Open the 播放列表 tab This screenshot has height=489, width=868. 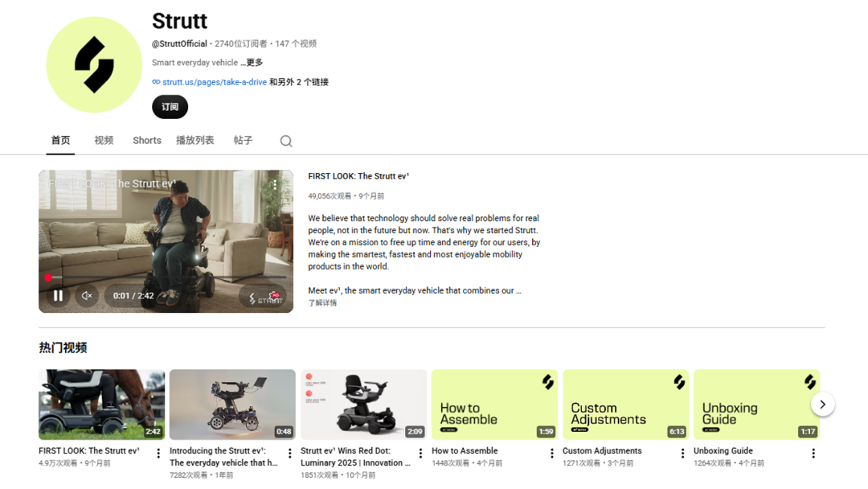click(x=194, y=141)
